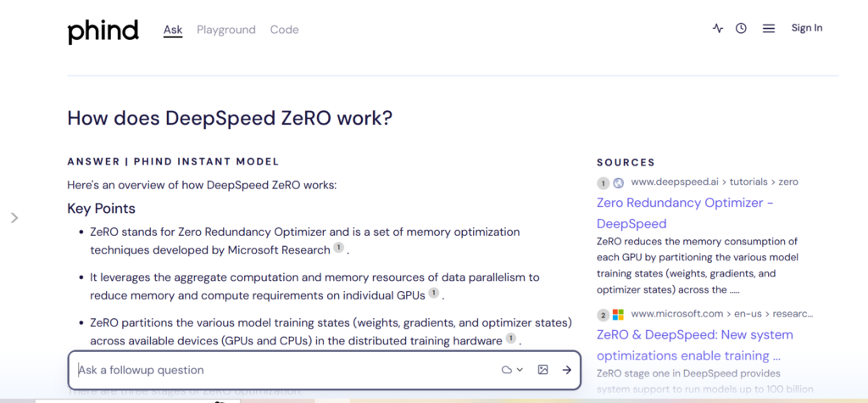Image resolution: width=868 pixels, height=403 pixels.
Task: Click the Microsoft logo favicon of source 2
Action: (618, 315)
